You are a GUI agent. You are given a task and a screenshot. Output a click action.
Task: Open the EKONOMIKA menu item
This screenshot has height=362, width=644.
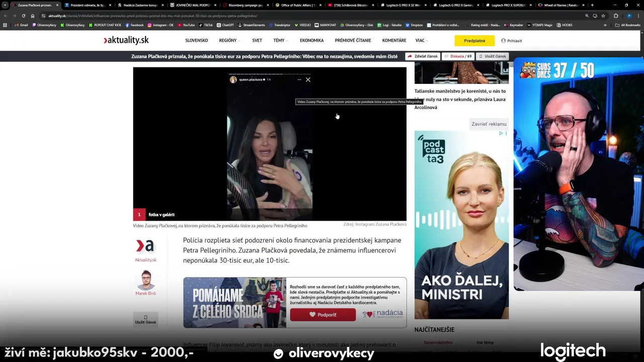pyautogui.click(x=312, y=41)
